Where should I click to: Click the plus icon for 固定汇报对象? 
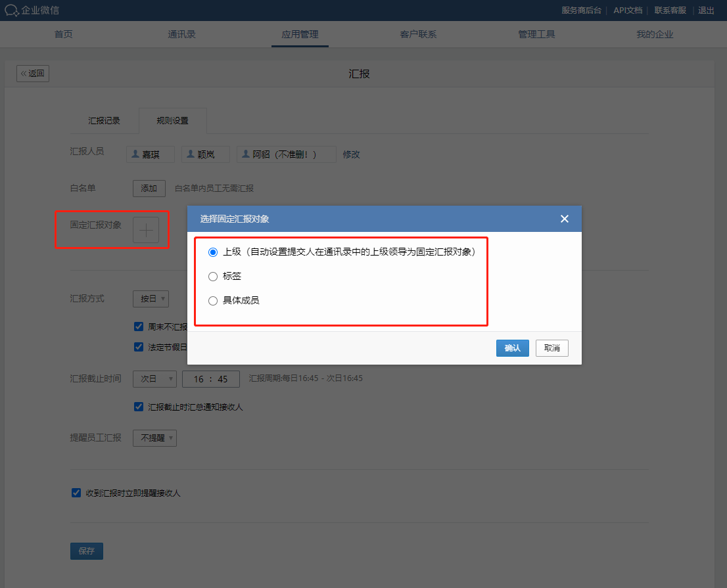point(146,230)
